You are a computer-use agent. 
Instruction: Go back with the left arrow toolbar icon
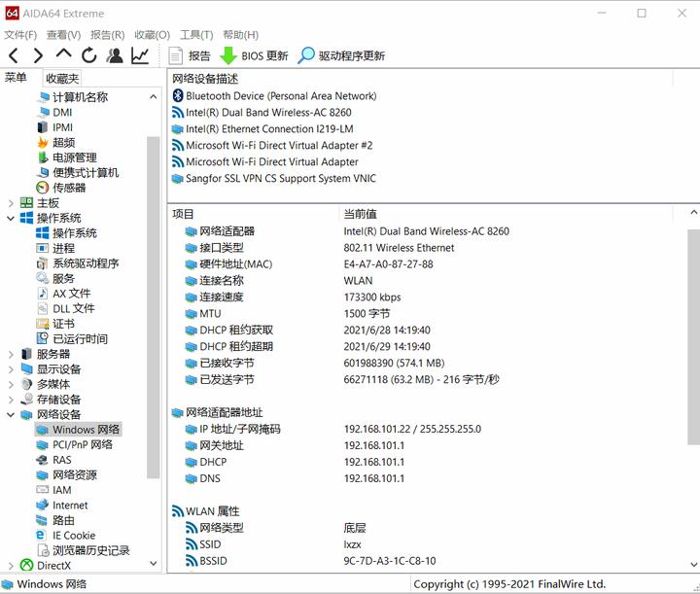coord(14,55)
